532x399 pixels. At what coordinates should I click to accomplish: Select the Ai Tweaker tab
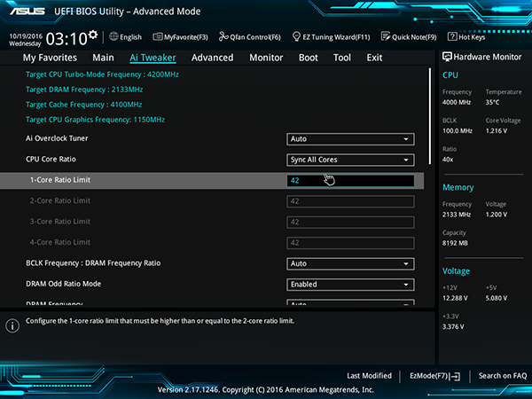click(153, 58)
